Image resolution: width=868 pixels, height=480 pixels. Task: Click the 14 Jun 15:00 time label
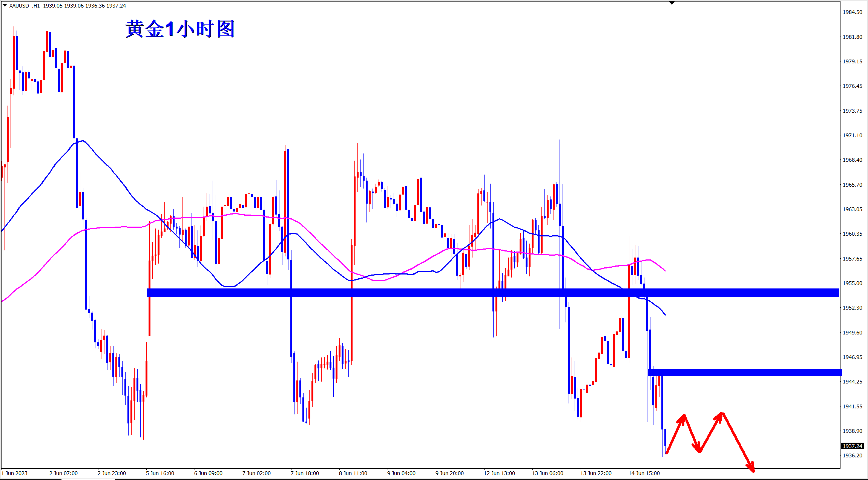coord(644,473)
